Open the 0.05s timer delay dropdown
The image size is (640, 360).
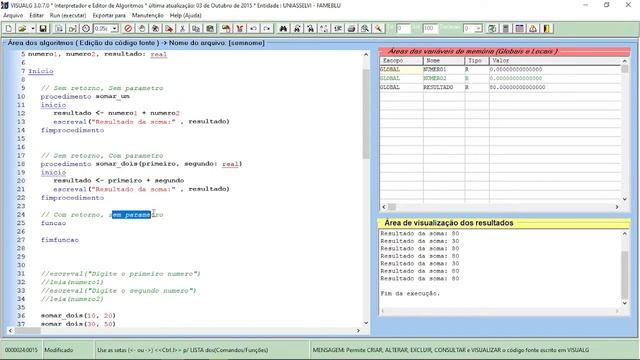click(114, 29)
